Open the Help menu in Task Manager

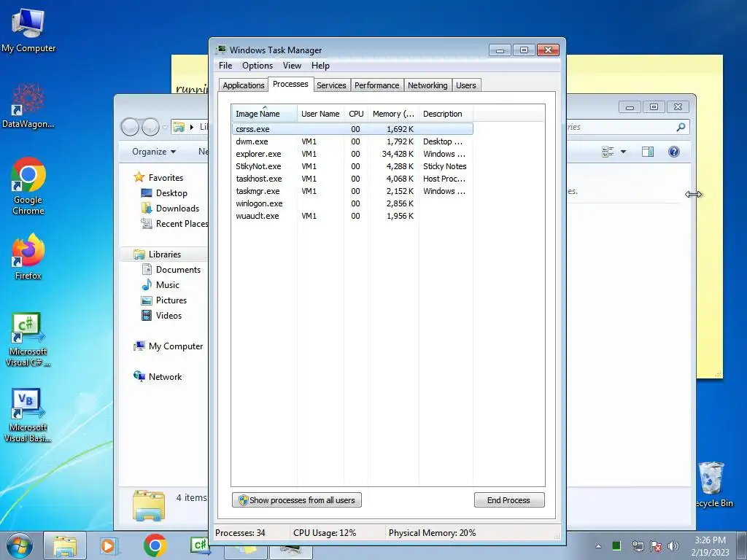coord(320,66)
